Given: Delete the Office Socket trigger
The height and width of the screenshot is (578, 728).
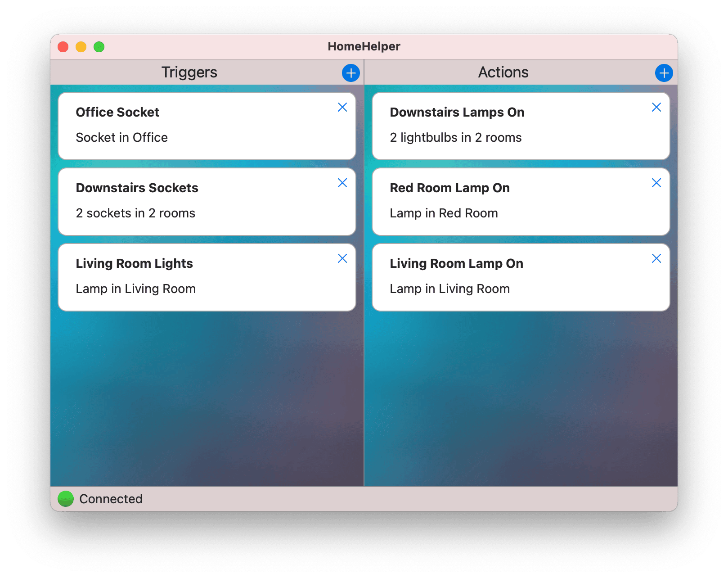Looking at the screenshot, I should pos(342,107).
